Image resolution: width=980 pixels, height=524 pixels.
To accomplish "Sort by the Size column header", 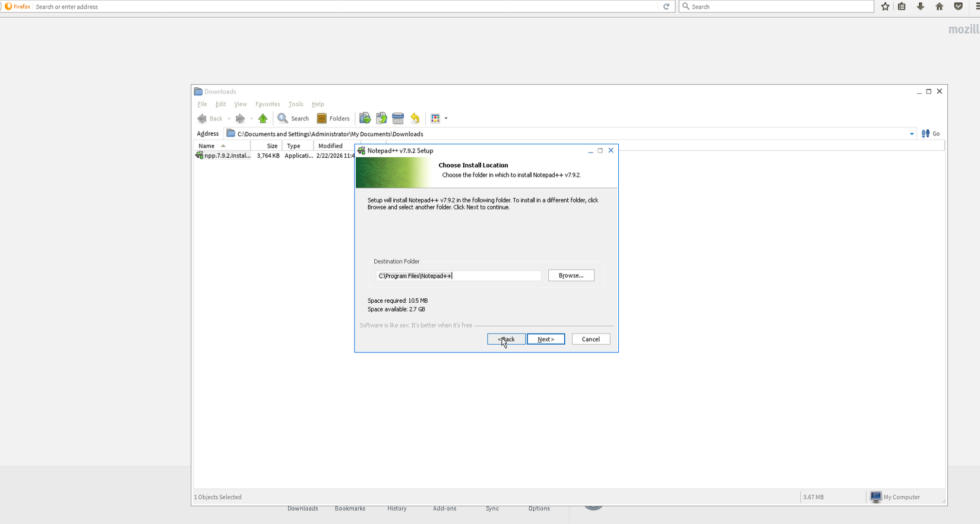I will pos(266,146).
